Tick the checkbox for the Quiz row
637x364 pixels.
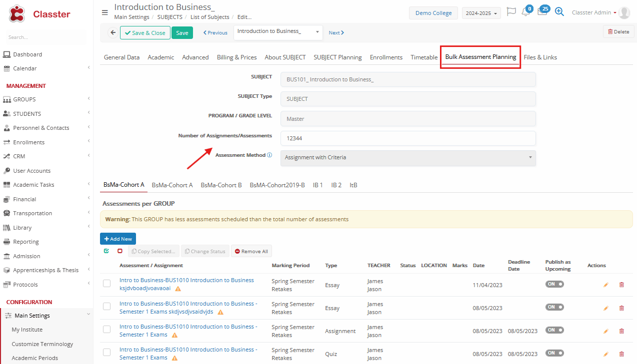pyautogui.click(x=106, y=353)
